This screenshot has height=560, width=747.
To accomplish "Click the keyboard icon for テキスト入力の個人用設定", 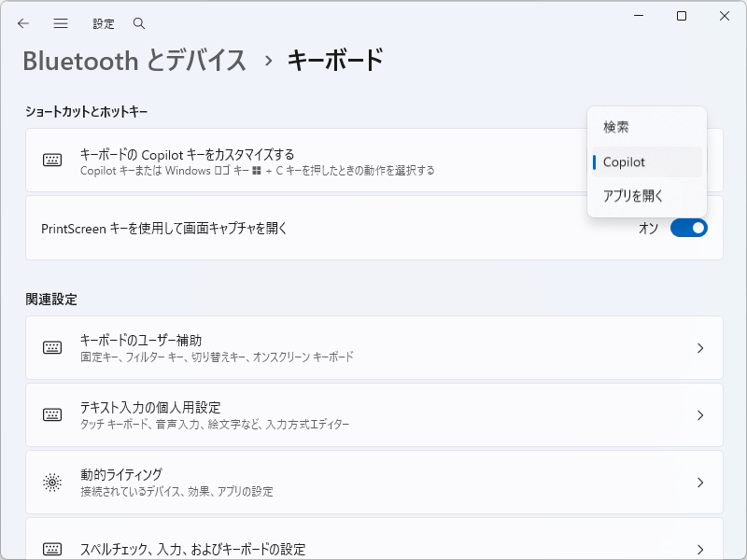I will [52, 414].
